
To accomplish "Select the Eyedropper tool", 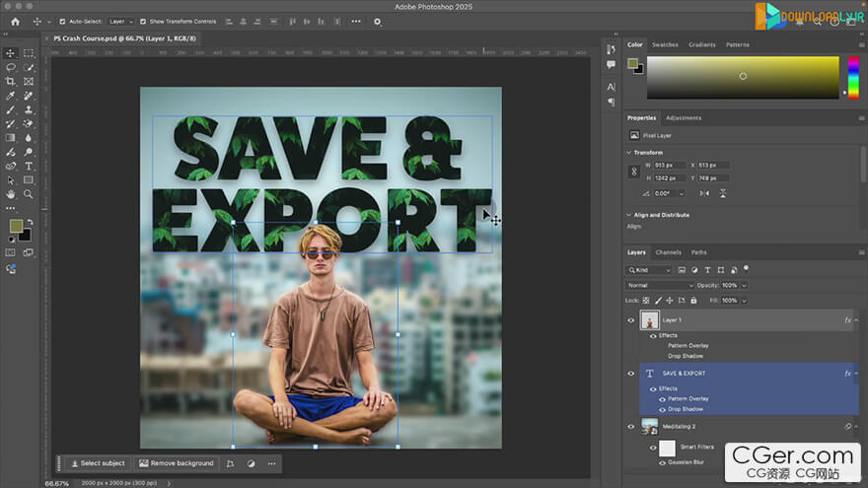I will (11, 96).
